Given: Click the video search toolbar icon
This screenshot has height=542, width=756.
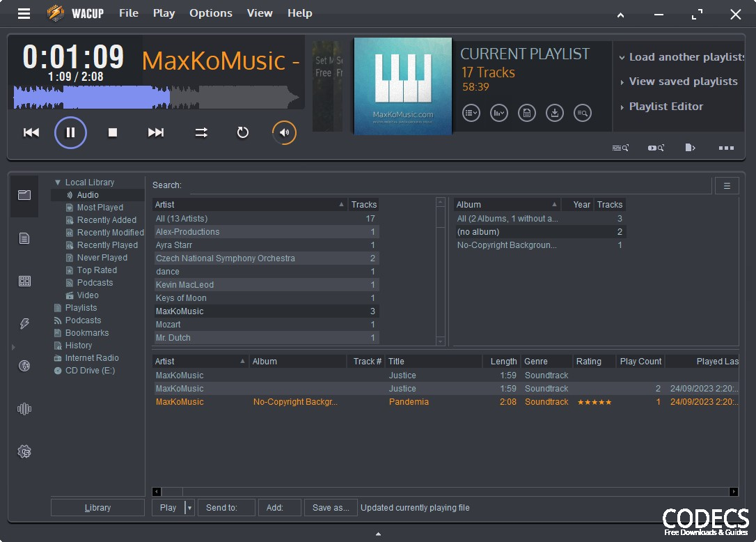Looking at the screenshot, I should [656, 148].
